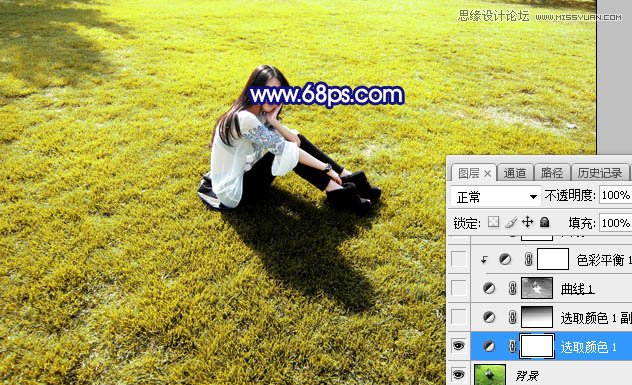Image resolution: width=632 pixels, height=385 pixels.
Task: Click 选取颜色 1 mask link icon
Action: [512, 346]
